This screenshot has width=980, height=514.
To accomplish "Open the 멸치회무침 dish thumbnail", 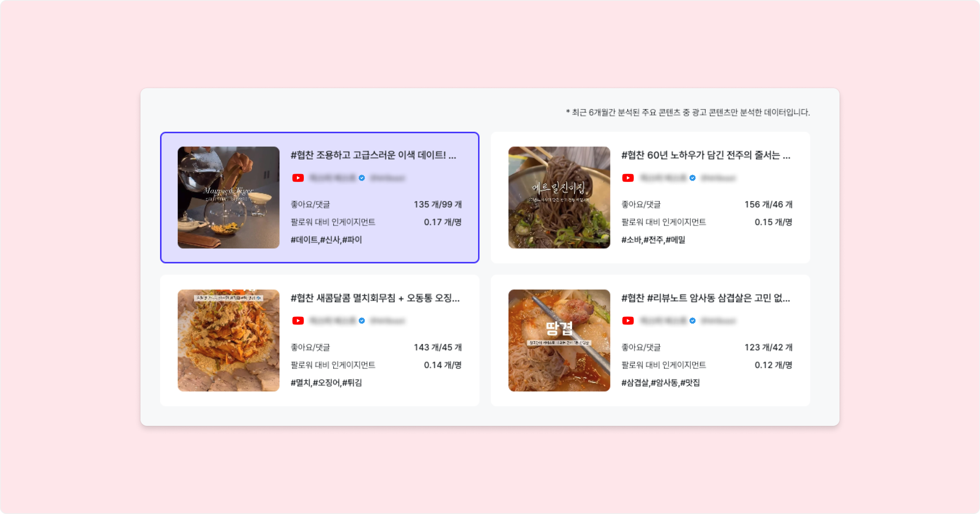I will click(228, 340).
